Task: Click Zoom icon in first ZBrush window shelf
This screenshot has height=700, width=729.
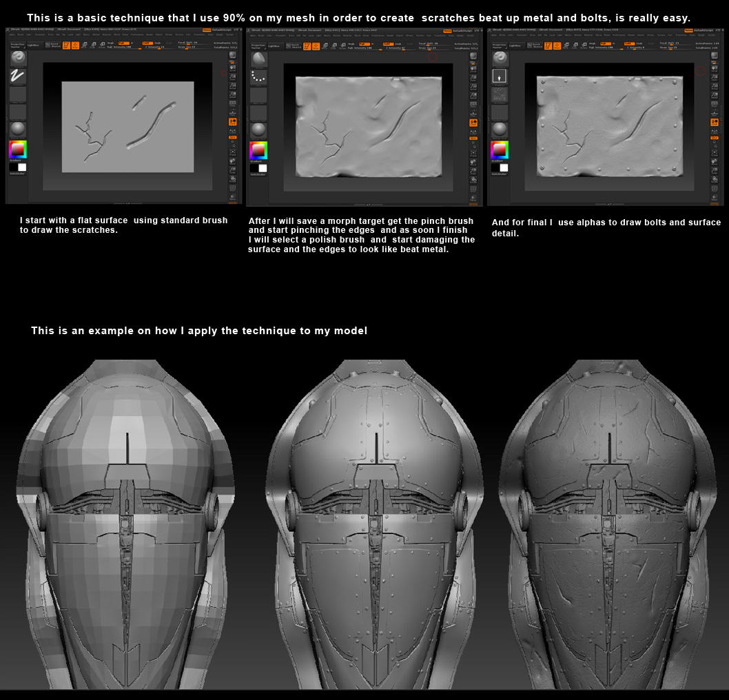Action: [x=232, y=77]
